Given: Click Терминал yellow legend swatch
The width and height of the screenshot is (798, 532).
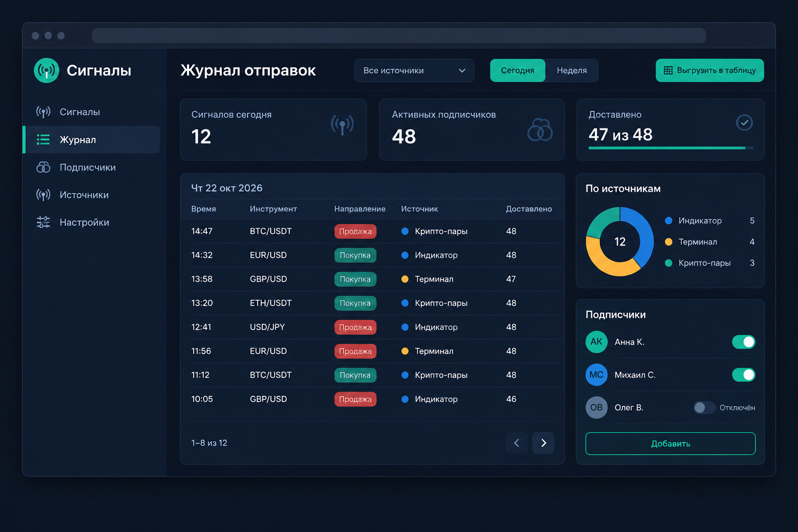Looking at the screenshot, I should [669, 242].
